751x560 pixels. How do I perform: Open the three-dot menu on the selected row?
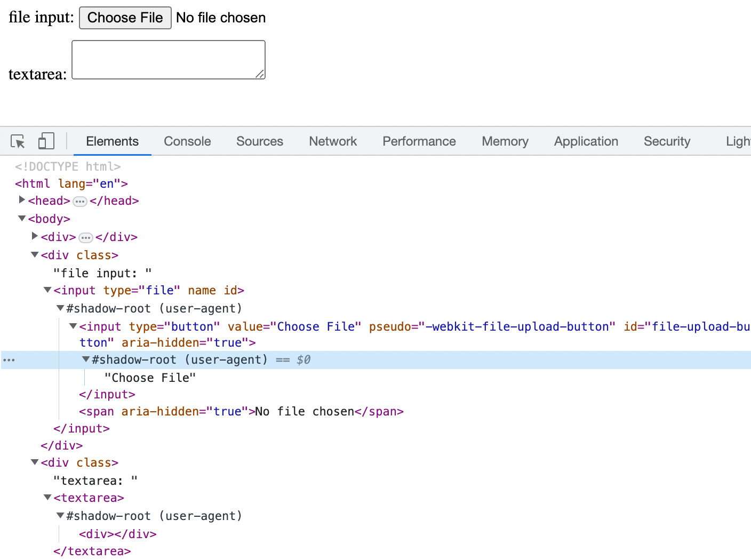tap(9, 360)
